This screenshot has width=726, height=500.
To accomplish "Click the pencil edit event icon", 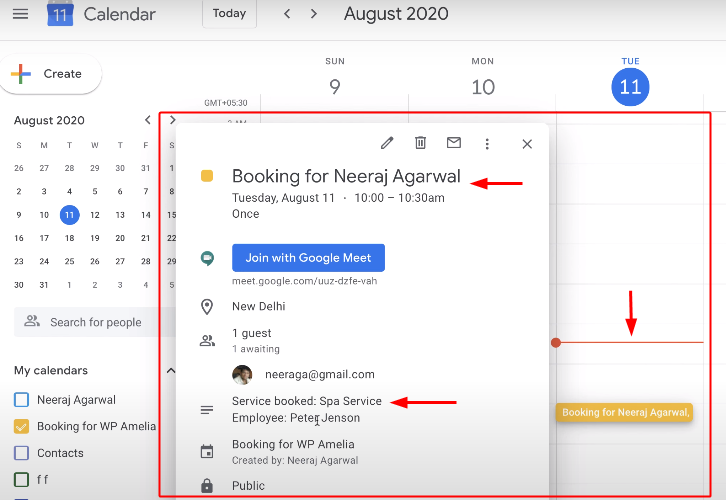I will click(x=387, y=143).
